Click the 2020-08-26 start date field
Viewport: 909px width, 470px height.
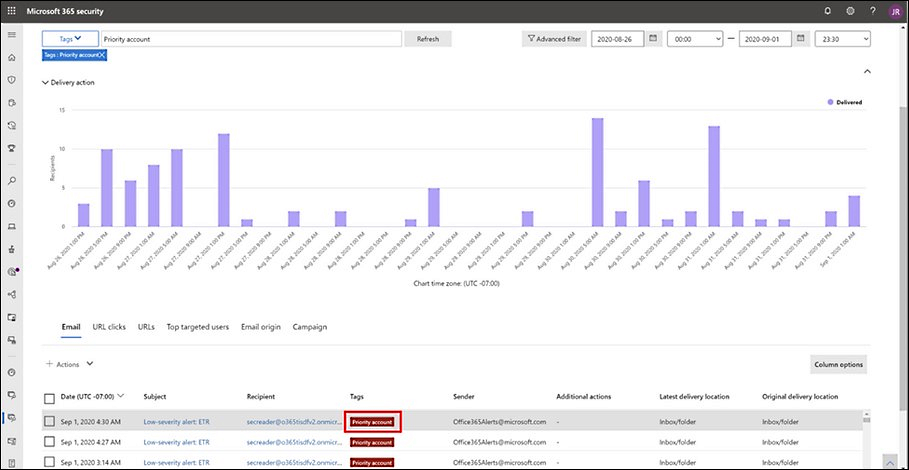pos(617,39)
